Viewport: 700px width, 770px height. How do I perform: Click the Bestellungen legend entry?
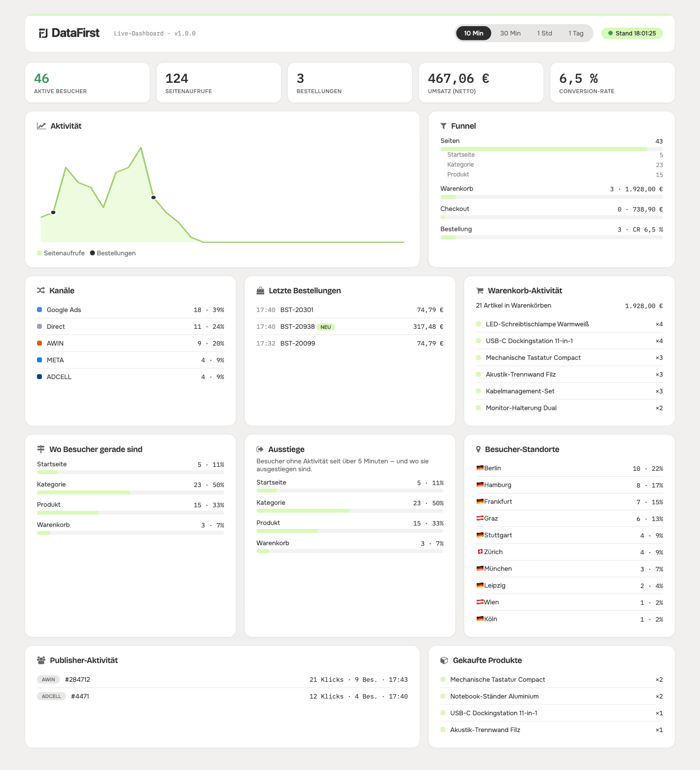tap(113, 253)
